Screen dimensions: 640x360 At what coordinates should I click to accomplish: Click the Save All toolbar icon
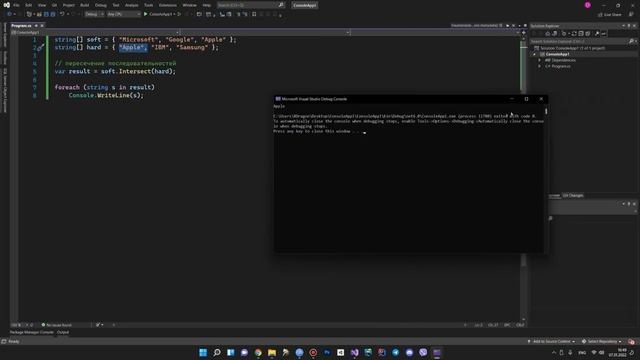pos(53,14)
